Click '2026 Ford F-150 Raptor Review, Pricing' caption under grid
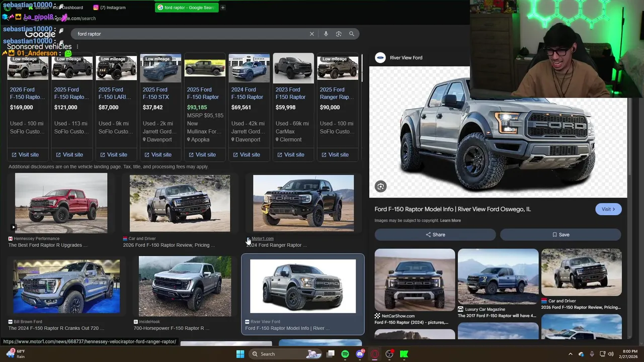Image resolution: width=644 pixels, height=362 pixels. pyautogui.click(x=169, y=245)
